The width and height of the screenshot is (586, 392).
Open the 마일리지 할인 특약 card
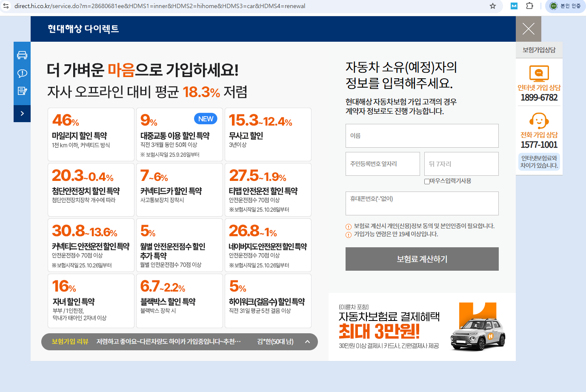point(91,134)
